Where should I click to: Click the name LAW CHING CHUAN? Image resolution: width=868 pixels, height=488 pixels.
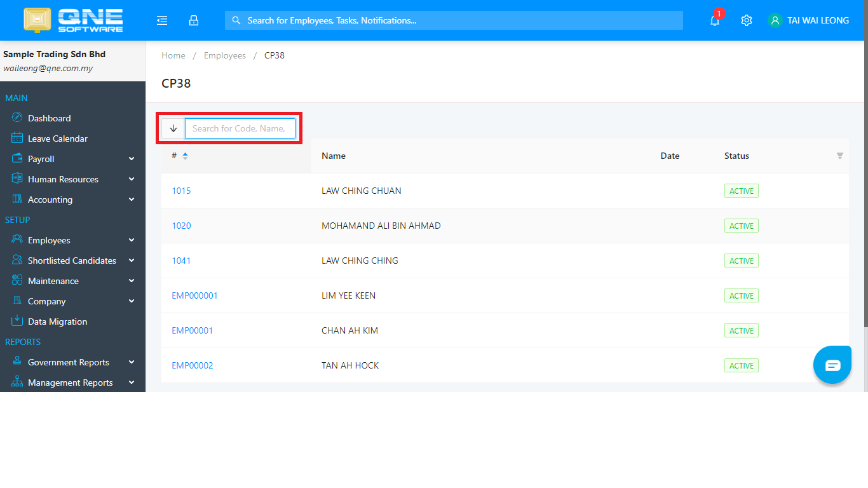point(362,191)
